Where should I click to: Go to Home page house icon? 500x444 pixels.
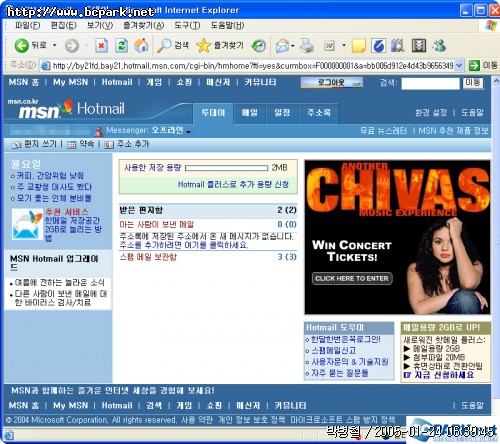coord(141,46)
